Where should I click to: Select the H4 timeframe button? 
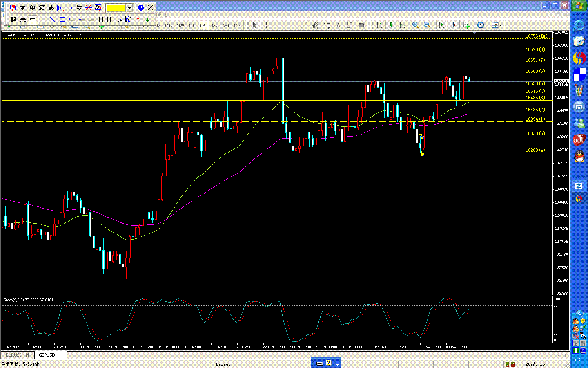(203, 25)
